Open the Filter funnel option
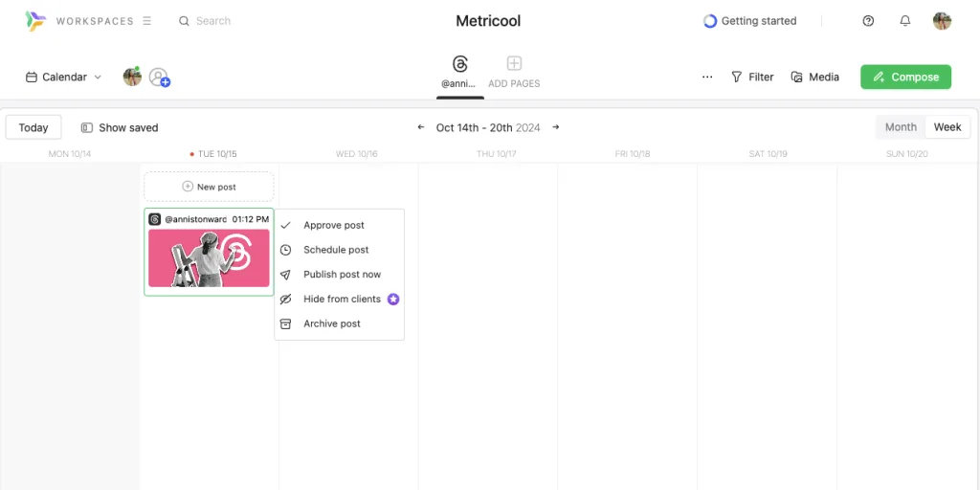The image size is (980, 490). click(x=752, y=77)
